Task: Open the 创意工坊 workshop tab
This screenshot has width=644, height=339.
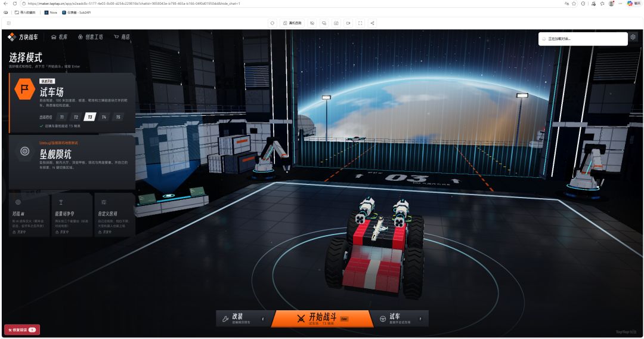Action: pos(91,37)
